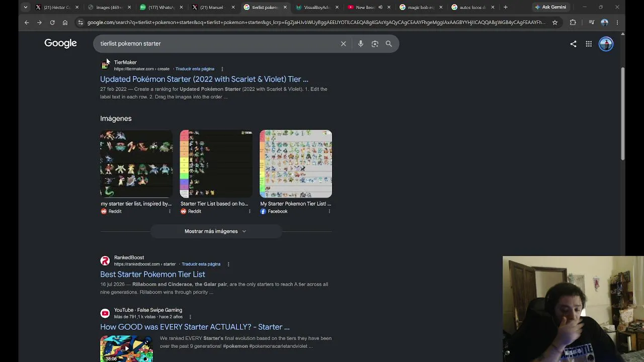Open the Google account avatar on the page
This screenshot has width=644, height=362.
pyautogui.click(x=606, y=44)
